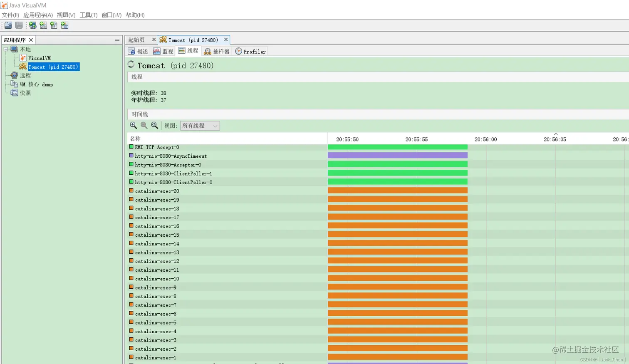Collapse the 本地 tree node
This screenshot has height=364, width=629.
(6, 49)
